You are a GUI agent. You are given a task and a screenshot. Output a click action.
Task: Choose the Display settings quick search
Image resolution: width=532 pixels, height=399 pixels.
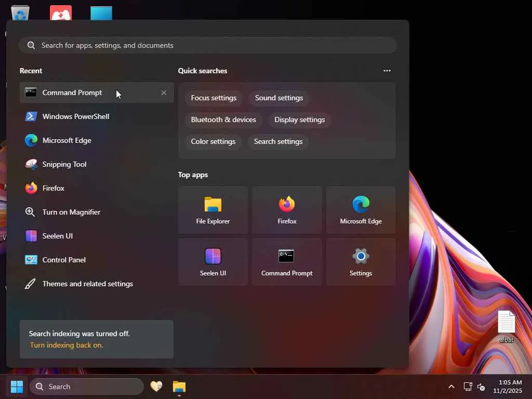tap(300, 120)
